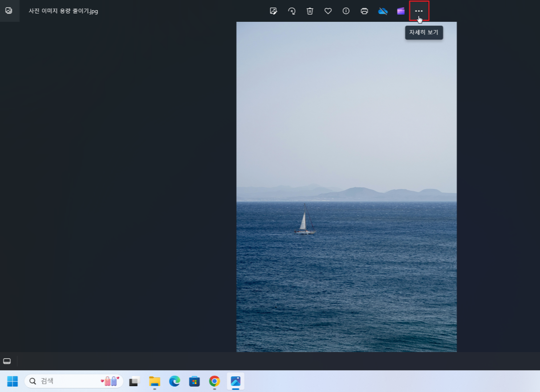This screenshot has height=392, width=540.
Task: Toggle the filmstrip view icon
Action: click(7, 361)
